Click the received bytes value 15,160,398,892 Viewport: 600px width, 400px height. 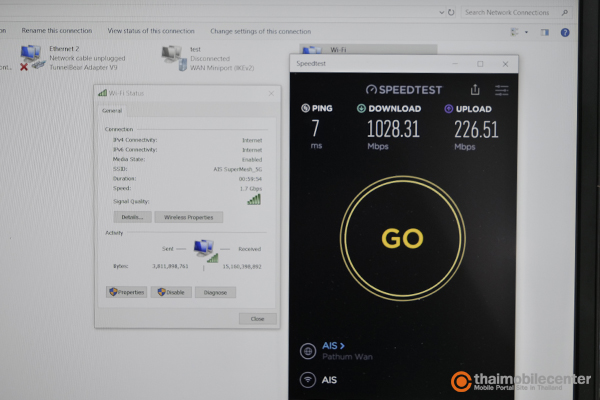coord(242,266)
